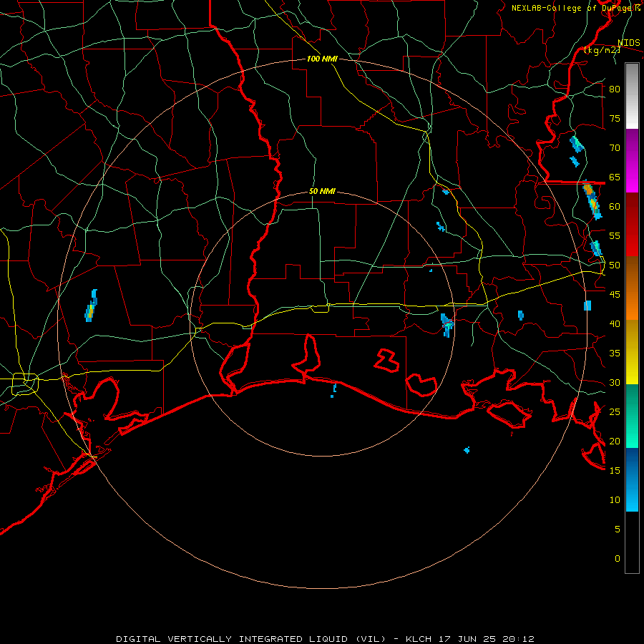Click the 100 NMI range ring label
644x644 pixels.
tap(322, 59)
